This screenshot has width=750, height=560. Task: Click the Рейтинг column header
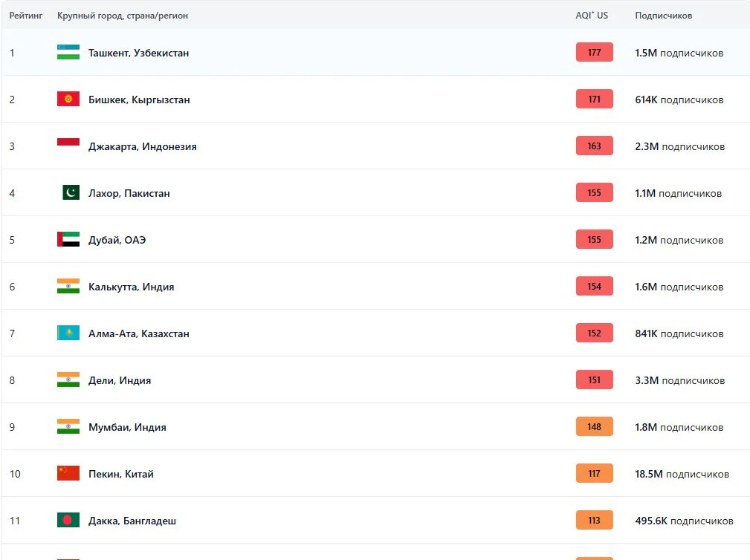tap(26, 16)
